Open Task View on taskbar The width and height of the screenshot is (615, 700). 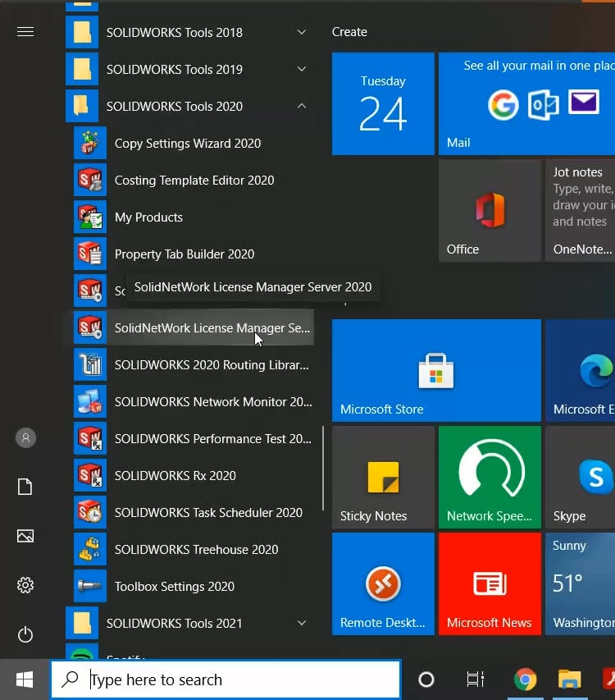[x=476, y=679]
